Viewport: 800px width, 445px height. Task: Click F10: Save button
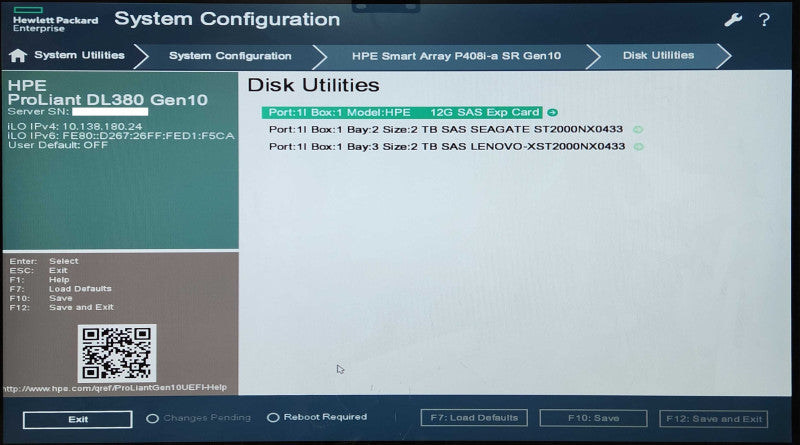click(x=593, y=418)
